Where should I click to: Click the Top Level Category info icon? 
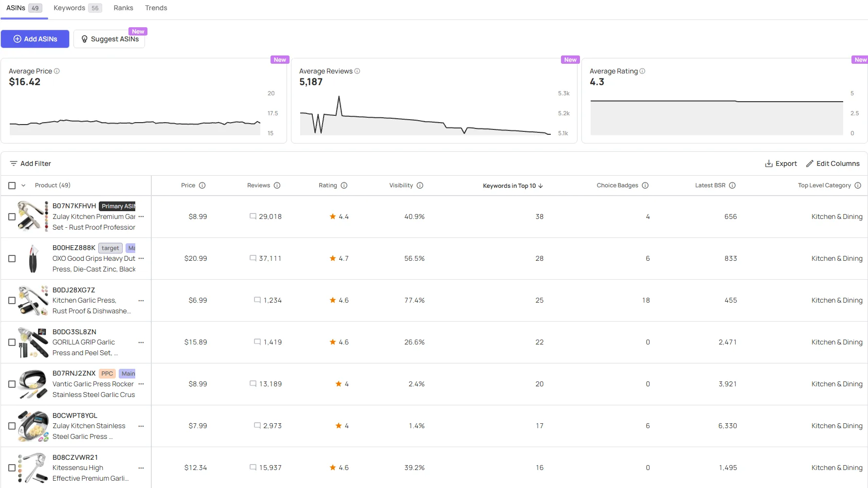coord(858,185)
